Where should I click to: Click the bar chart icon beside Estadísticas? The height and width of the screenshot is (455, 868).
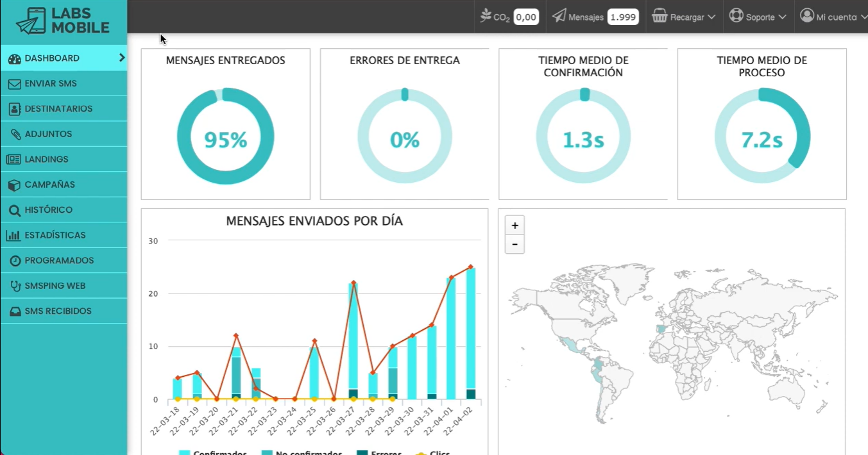click(13, 235)
